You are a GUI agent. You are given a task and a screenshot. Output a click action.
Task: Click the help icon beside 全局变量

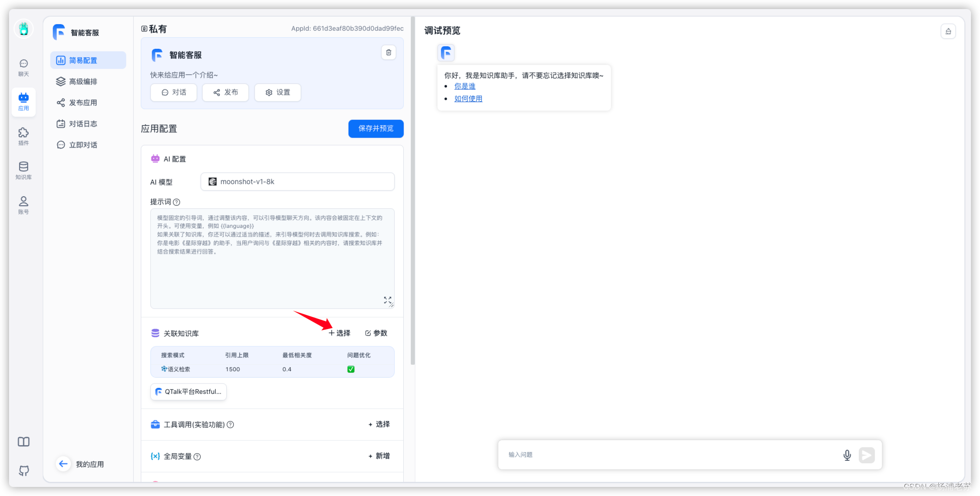click(197, 457)
